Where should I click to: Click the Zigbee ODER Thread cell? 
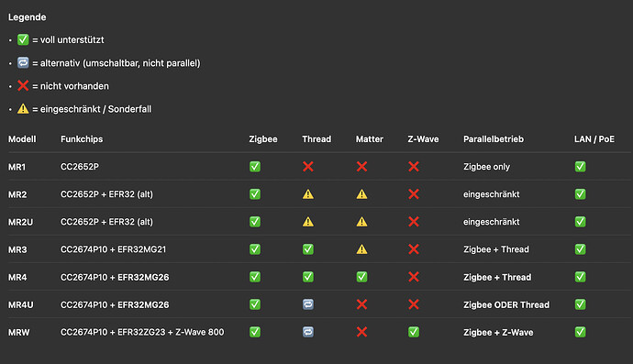point(506,304)
